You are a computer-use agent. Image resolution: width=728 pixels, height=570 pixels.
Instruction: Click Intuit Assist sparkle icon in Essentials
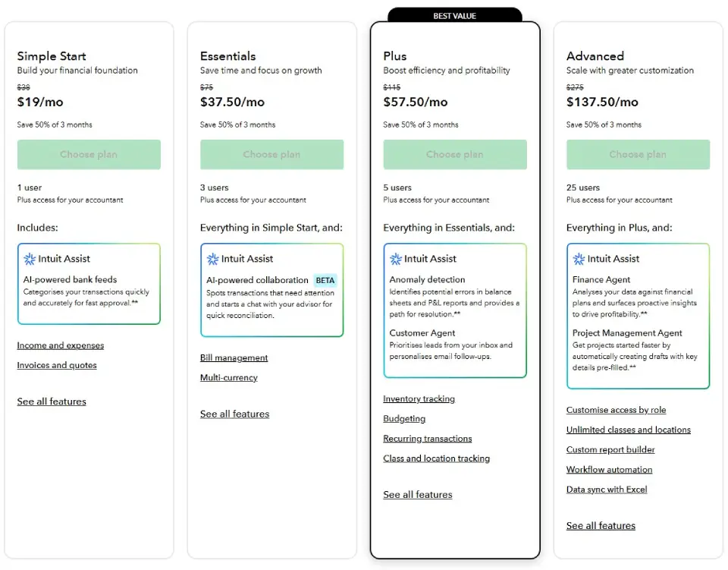point(212,259)
